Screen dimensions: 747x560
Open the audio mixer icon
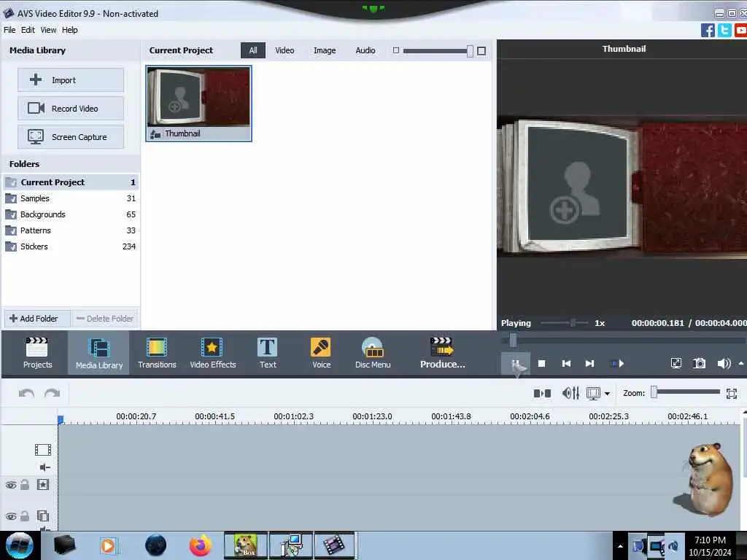click(x=570, y=393)
